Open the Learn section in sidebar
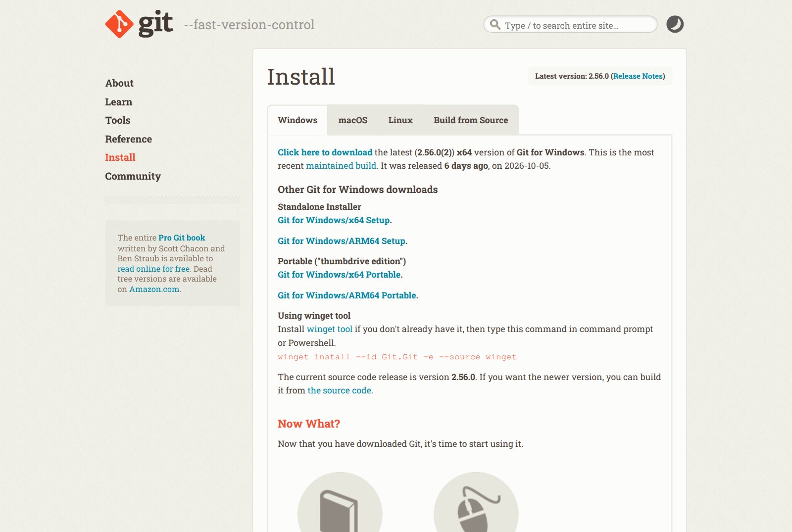This screenshot has height=532, width=792. [119, 102]
